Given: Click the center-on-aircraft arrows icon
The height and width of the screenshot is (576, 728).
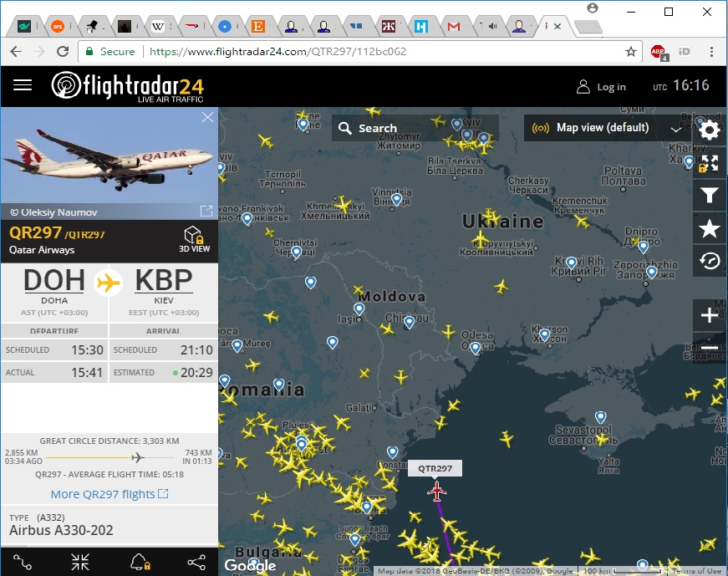Looking at the screenshot, I should point(80,562).
